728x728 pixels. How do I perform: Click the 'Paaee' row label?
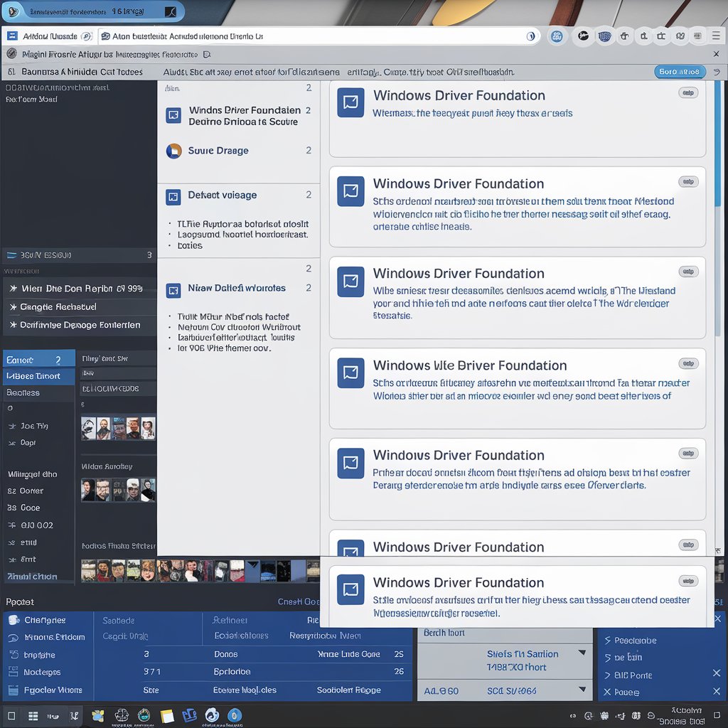pos(627,692)
